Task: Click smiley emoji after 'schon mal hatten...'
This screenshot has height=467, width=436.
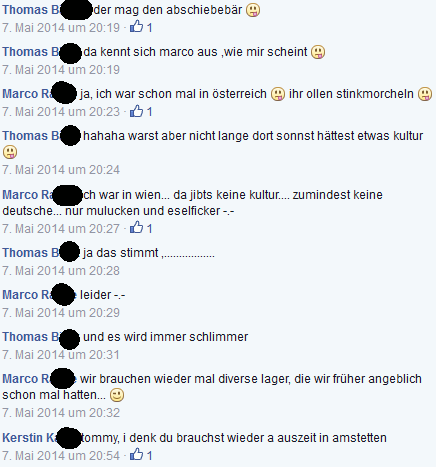Action: pos(117,395)
